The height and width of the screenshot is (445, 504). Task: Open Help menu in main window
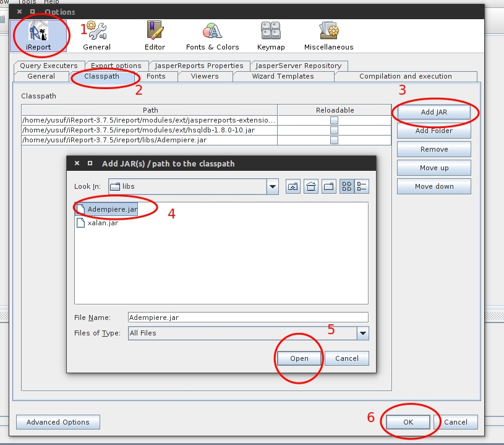[51, 2]
